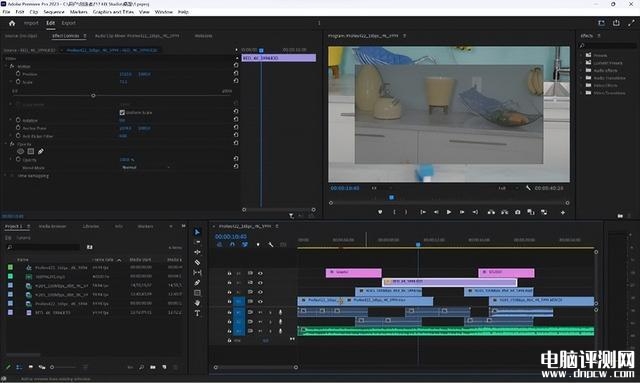Viewport: 640px width, 383px height.
Task: Toggle the topmost video track's eye icon
Action: click(x=260, y=273)
